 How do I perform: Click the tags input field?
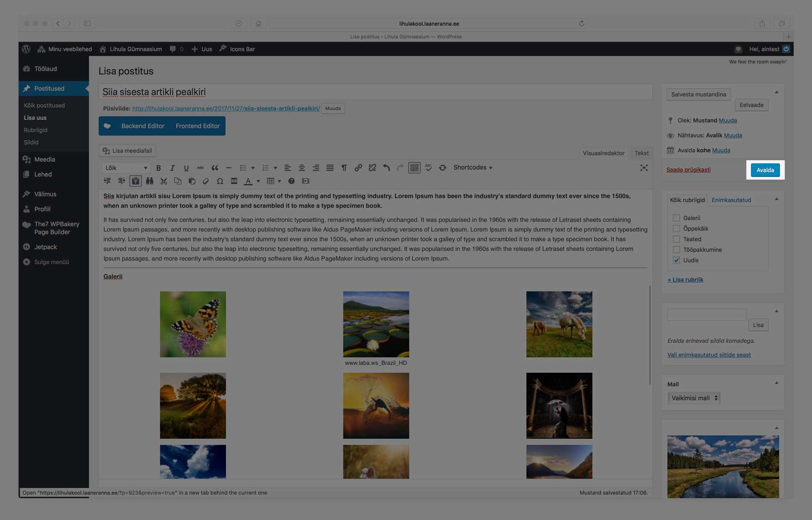tap(706, 315)
